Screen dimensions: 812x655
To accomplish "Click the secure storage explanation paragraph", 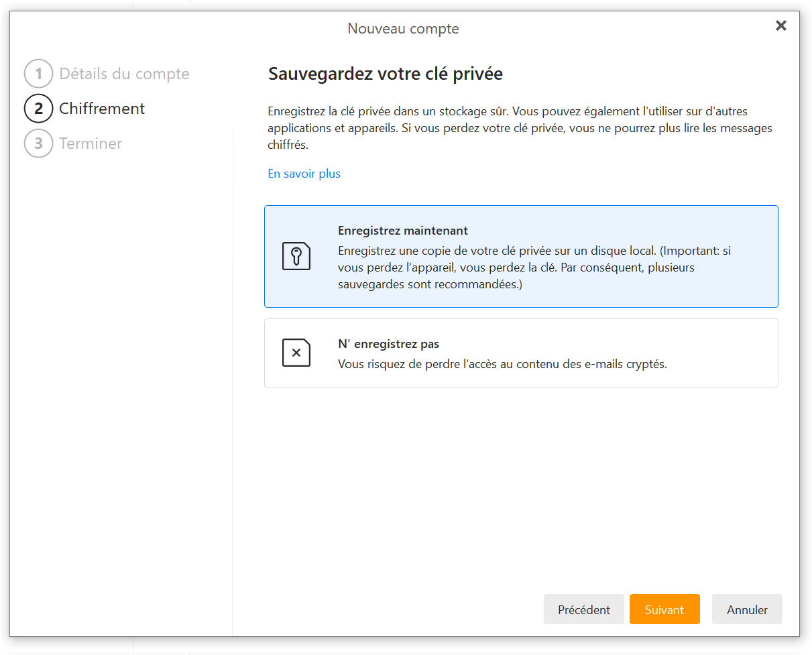I will 520,127.
